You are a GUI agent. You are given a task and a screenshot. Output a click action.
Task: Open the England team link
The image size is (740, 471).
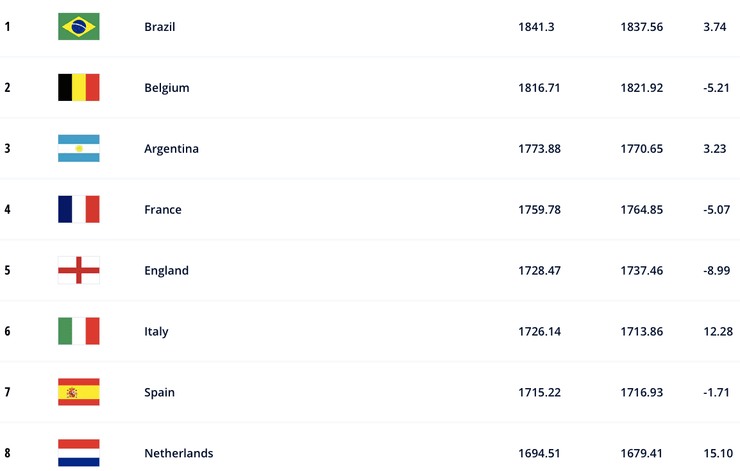[166, 271]
